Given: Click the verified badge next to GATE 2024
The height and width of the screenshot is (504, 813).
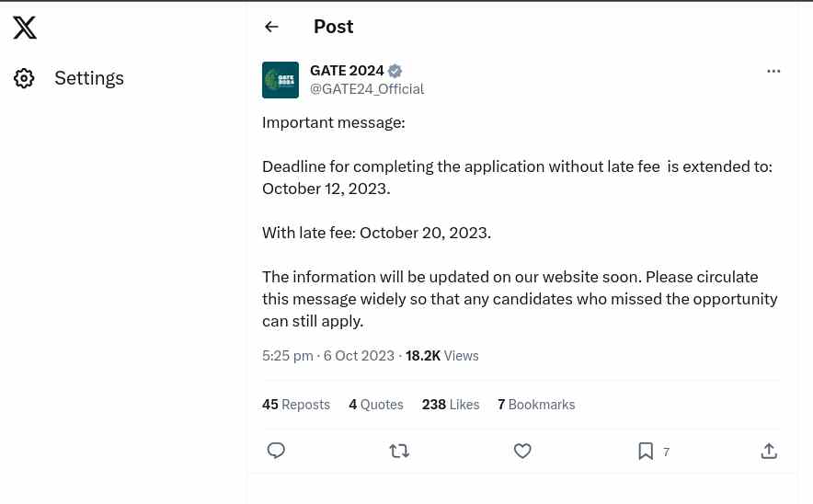Looking at the screenshot, I should [x=395, y=71].
